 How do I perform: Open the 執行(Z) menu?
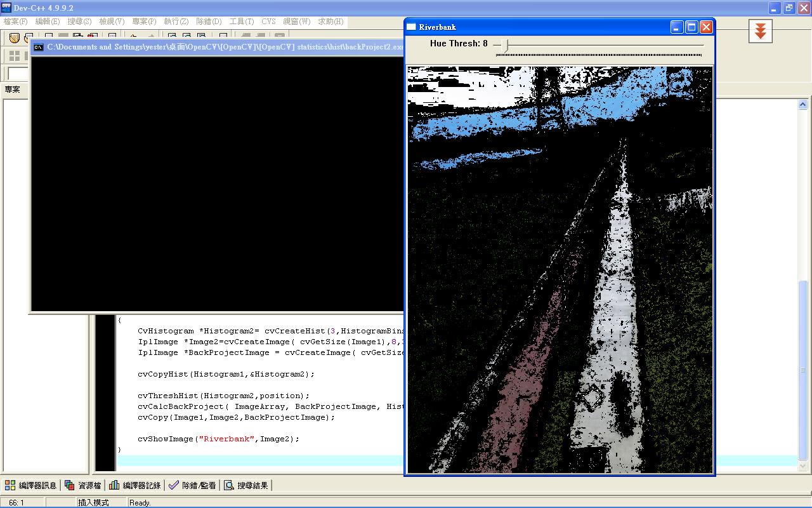tap(176, 22)
